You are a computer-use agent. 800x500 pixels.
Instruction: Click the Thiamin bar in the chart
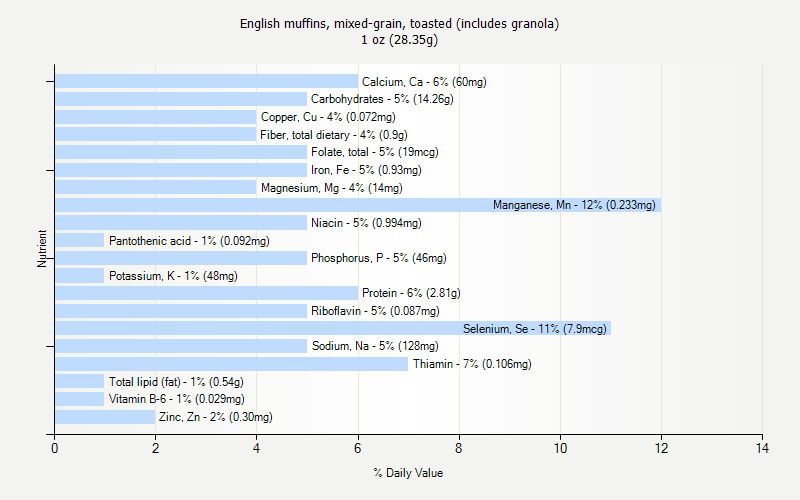(232, 364)
